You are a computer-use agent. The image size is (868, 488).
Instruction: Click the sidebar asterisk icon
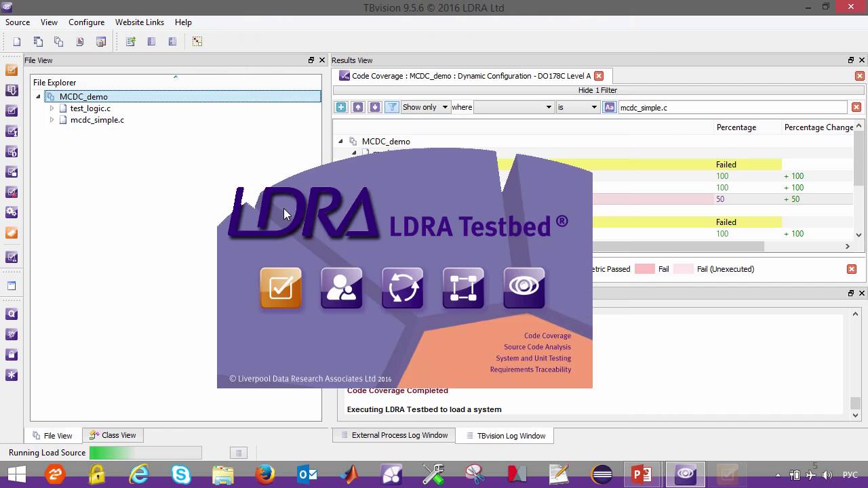click(x=12, y=375)
